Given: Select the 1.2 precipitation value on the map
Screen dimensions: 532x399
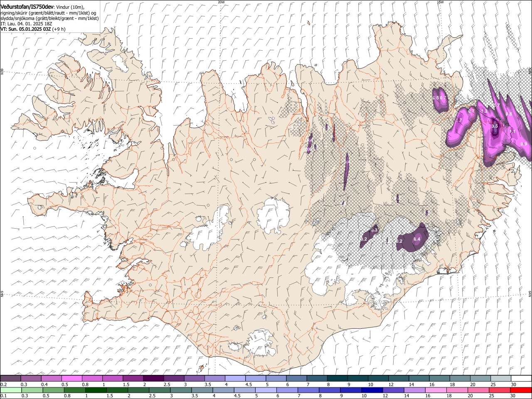Looking at the screenshot, I should pos(484,111).
